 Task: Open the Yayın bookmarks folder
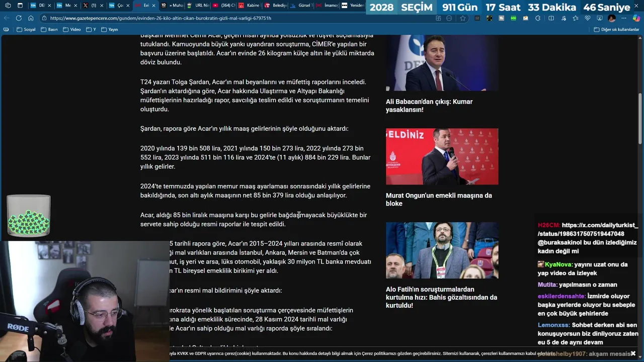(x=109, y=30)
